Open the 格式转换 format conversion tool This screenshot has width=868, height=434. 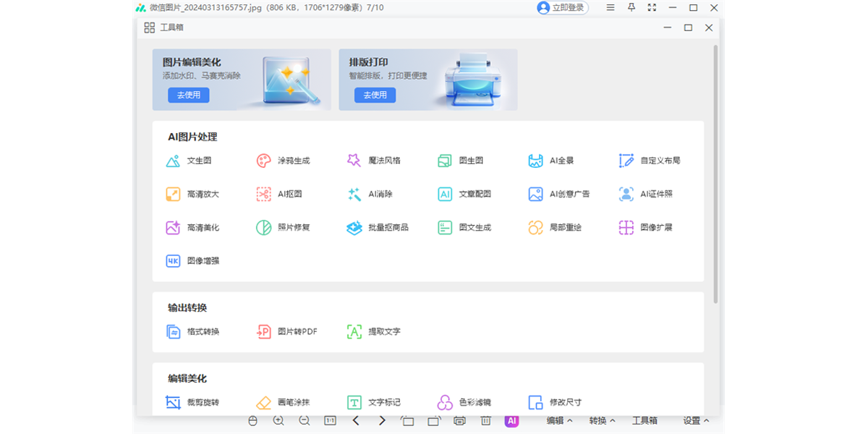pos(192,331)
